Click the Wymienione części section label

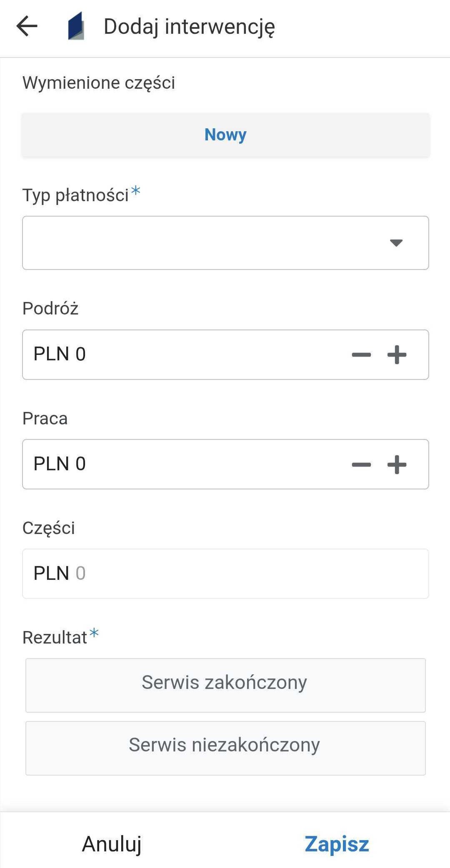click(x=99, y=82)
